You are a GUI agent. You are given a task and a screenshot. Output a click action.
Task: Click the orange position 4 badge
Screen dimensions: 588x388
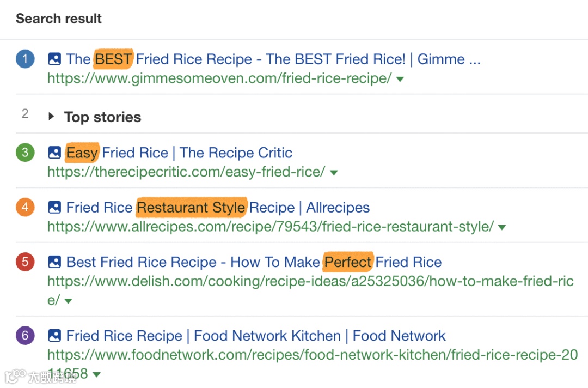point(25,208)
